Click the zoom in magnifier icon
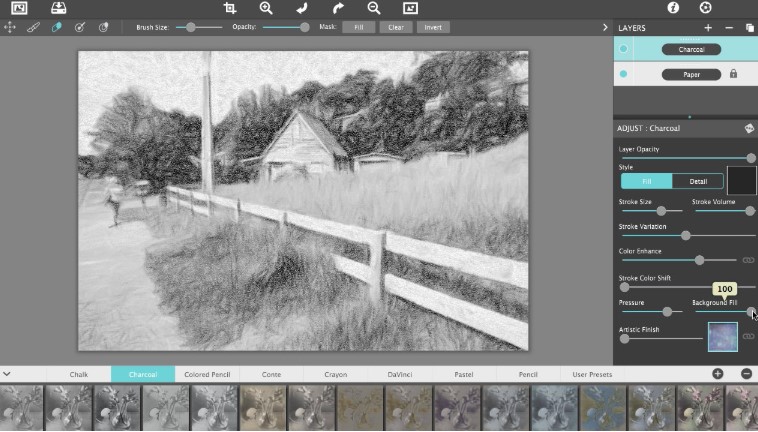 266,8
